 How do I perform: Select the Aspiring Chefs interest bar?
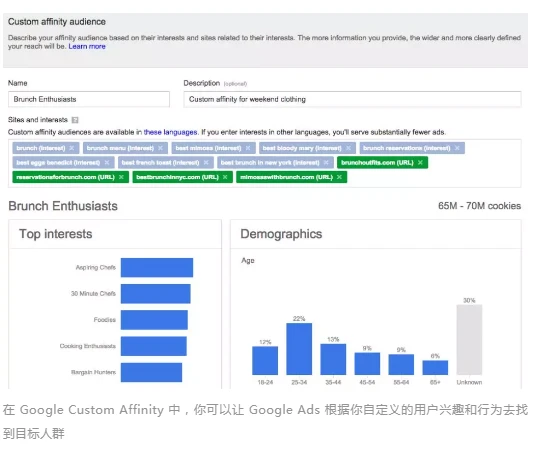pos(157,267)
